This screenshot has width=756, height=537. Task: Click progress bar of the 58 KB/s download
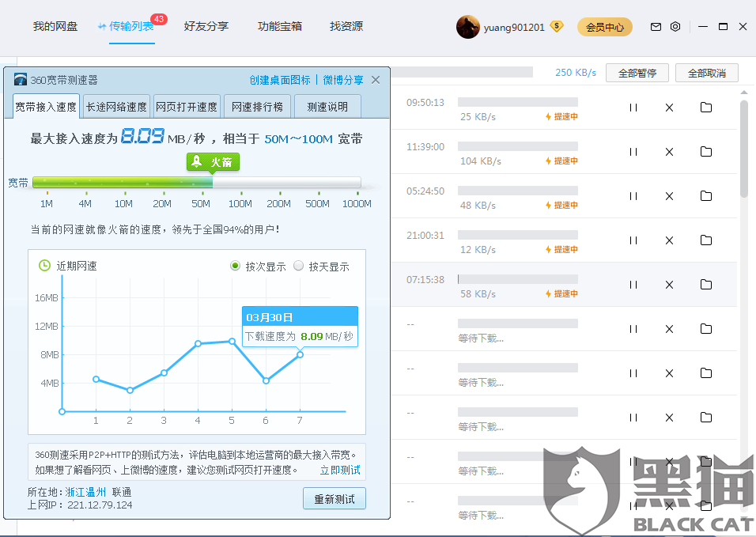[518, 279]
